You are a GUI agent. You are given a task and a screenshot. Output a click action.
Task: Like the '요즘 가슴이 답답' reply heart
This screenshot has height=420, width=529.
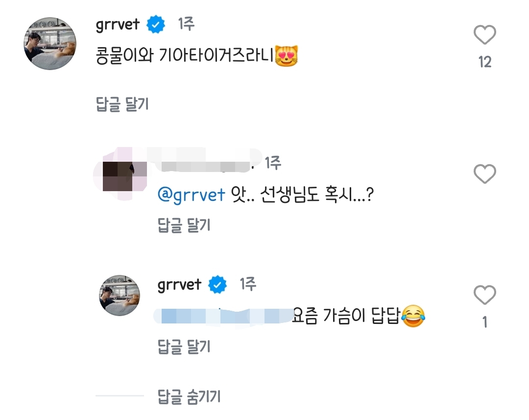[x=484, y=296]
